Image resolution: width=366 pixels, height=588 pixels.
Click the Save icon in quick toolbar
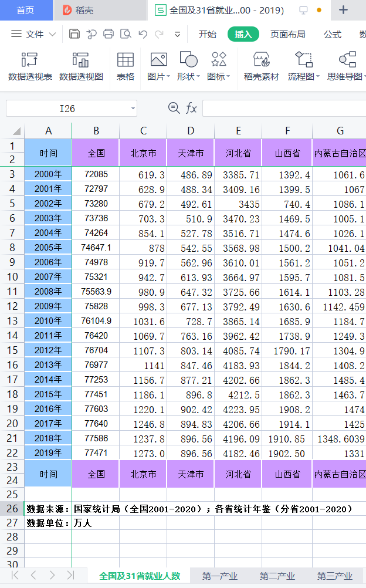[x=74, y=34]
